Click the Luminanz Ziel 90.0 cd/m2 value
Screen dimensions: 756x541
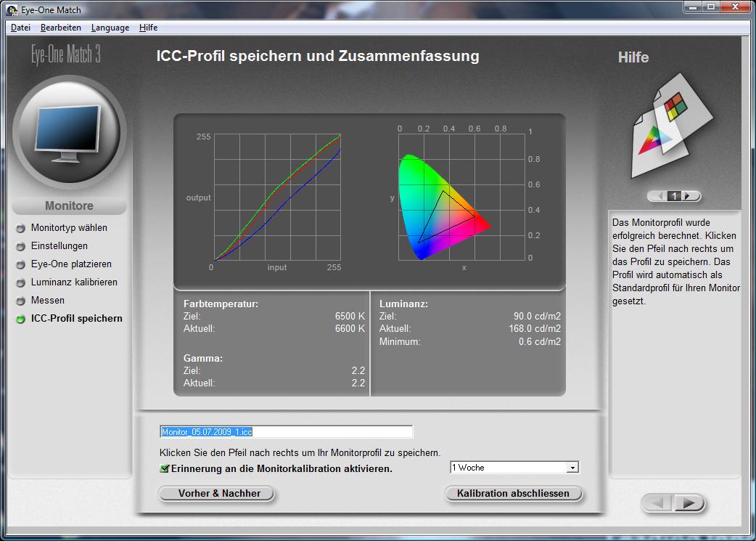(x=537, y=316)
